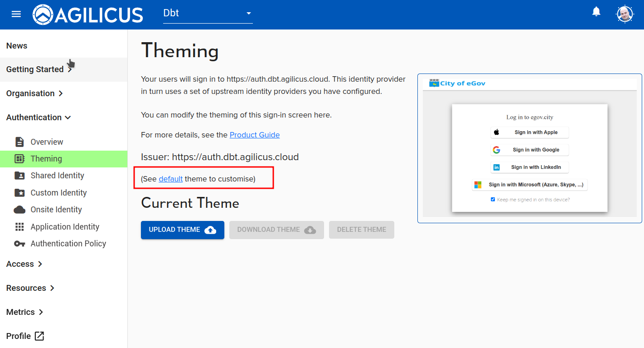This screenshot has width=644, height=348.
Task: Open the News menu item
Action: coord(17,46)
